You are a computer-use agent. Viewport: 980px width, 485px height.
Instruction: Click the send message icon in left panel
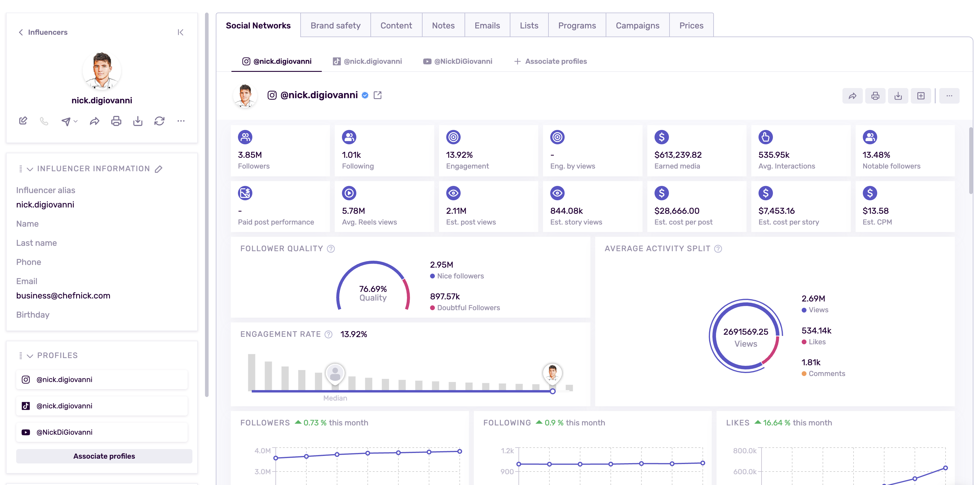click(x=66, y=121)
